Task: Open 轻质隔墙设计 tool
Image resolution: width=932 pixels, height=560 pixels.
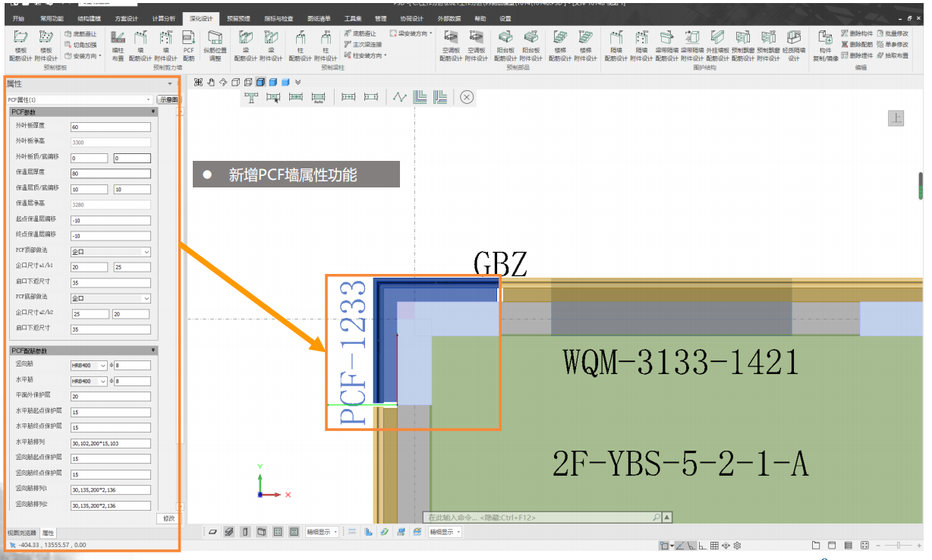Action: [x=794, y=46]
